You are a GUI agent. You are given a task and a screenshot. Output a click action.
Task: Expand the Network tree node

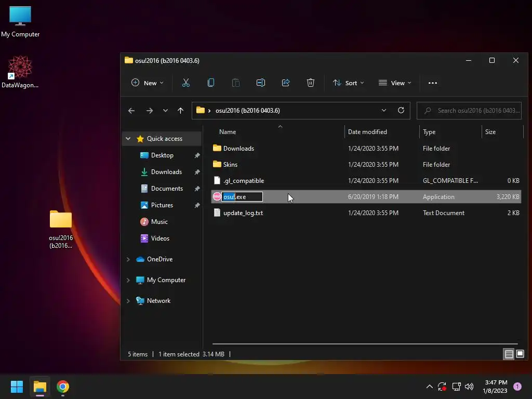click(x=128, y=301)
